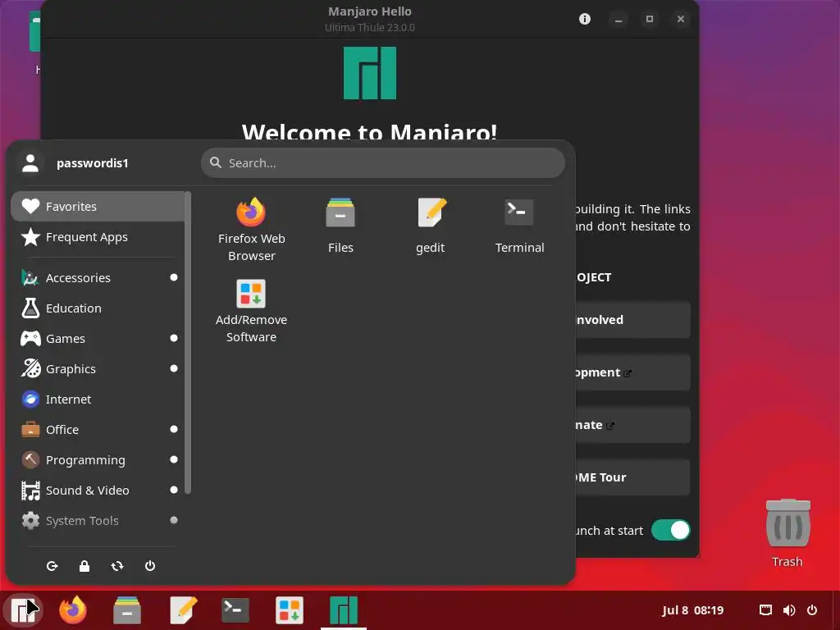Click Get involved button in Manjaro Hello

(x=632, y=320)
